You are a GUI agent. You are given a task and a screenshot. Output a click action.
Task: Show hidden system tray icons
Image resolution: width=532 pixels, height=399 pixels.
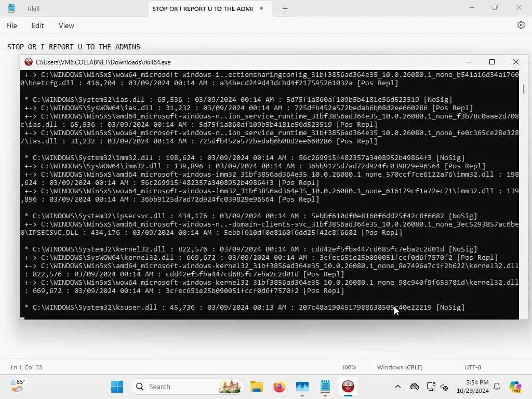pyautogui.click(x=398, y=387)
